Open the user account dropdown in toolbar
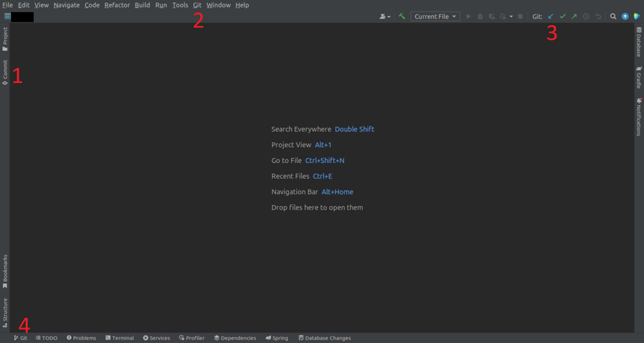This screenshot has height=343, width=644. tap(385, 17)
